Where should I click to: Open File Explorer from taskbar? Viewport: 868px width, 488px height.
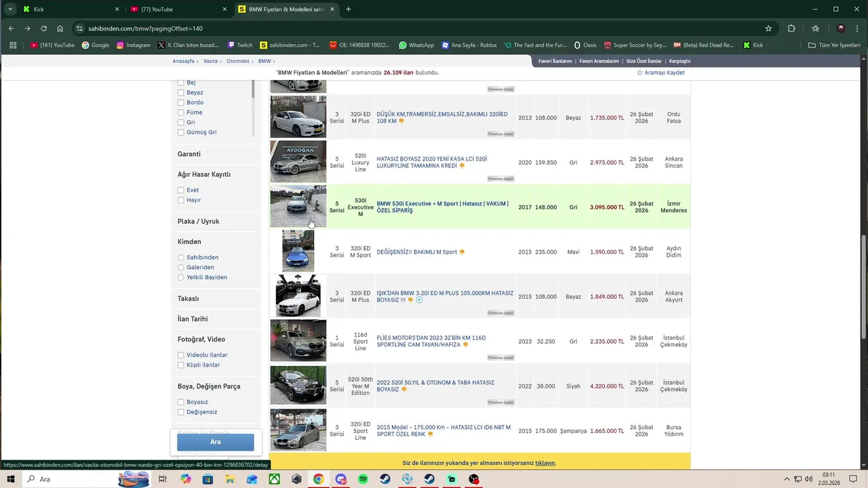coord(230,479)
